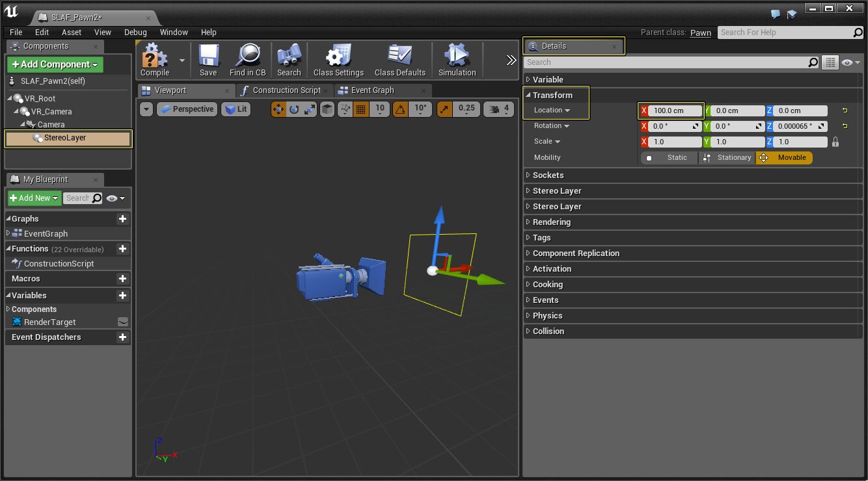Open Class Settings
The width and height of the screenshot is (868, 481).
click(338, 60)
